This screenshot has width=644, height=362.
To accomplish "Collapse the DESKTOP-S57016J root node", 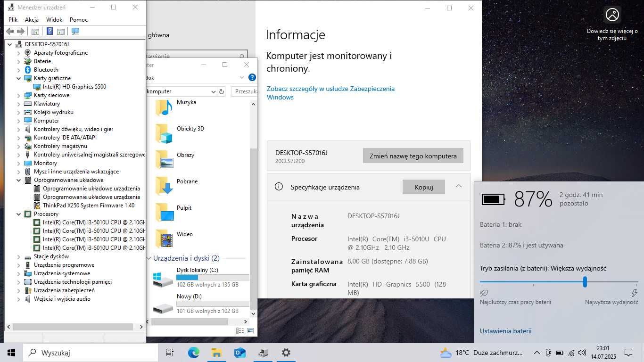I will 10,44.
